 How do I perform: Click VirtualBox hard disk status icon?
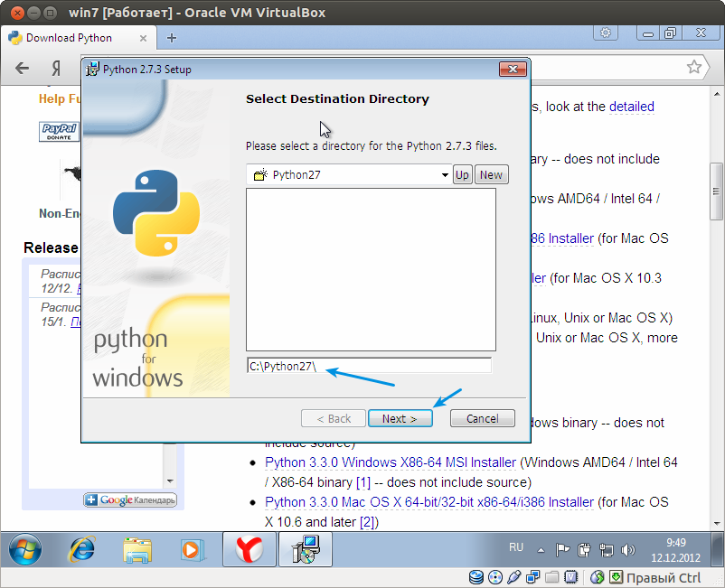click(x=476, y=577)
